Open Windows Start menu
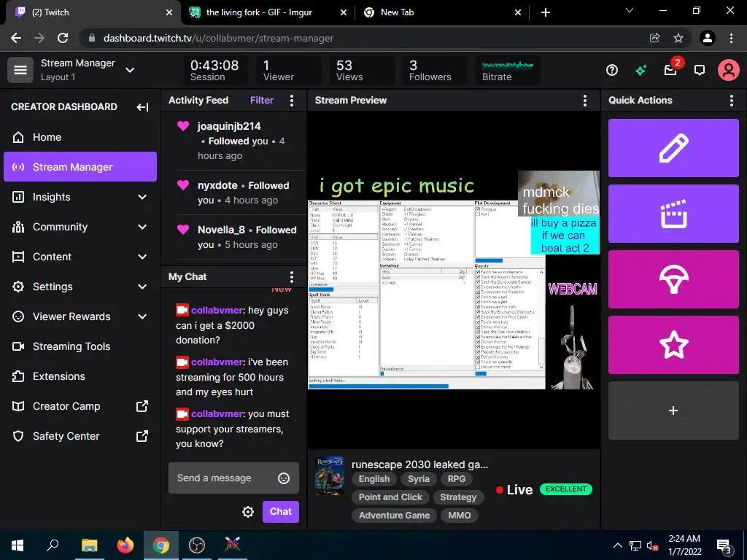This screenshot has height=560, width=747. coord(18,545)
